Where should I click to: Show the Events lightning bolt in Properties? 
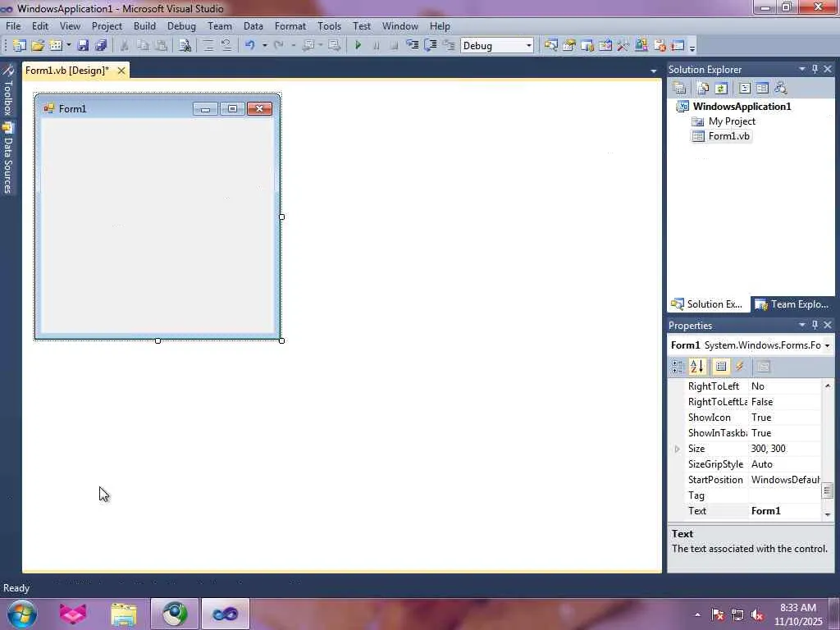pos(740,367)
